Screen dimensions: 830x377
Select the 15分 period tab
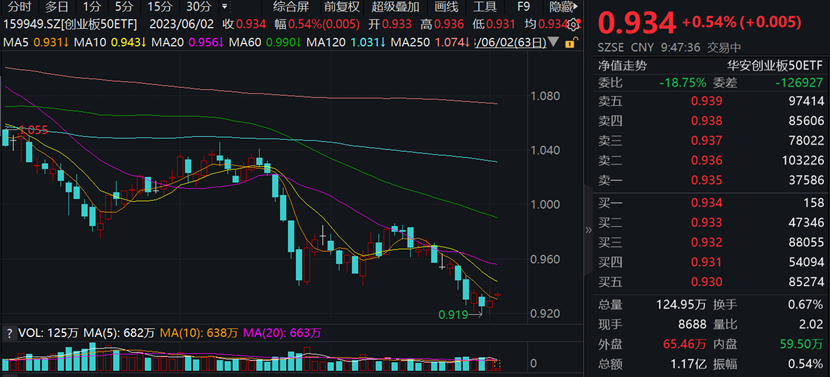[159, 7]
